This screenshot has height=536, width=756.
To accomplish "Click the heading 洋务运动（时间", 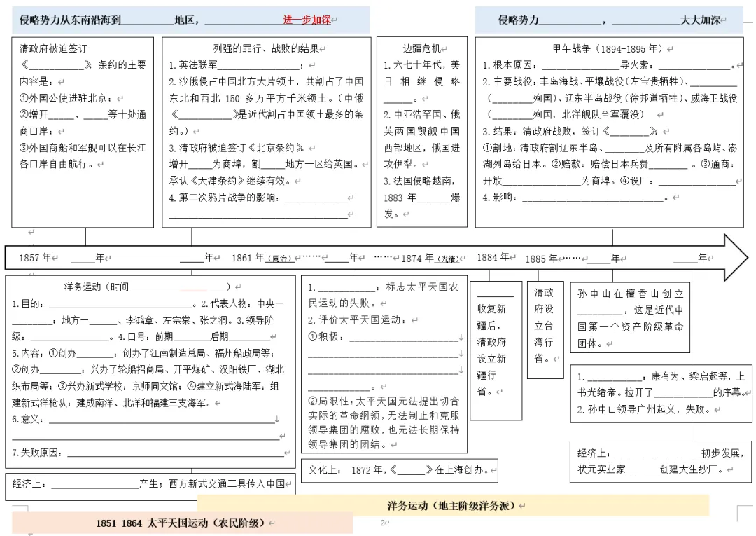I will point(97,287).
